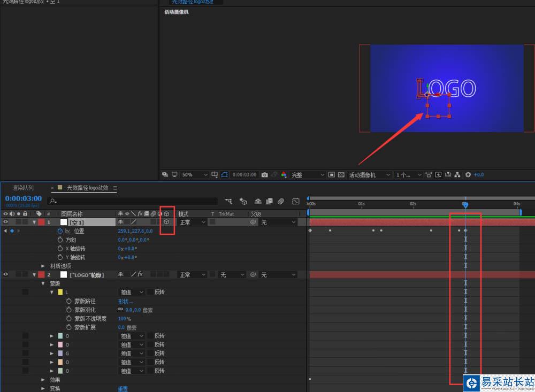The image size is (535, 392).
Task: Go to previous position keyframe arrow
Action: [5, 231]
